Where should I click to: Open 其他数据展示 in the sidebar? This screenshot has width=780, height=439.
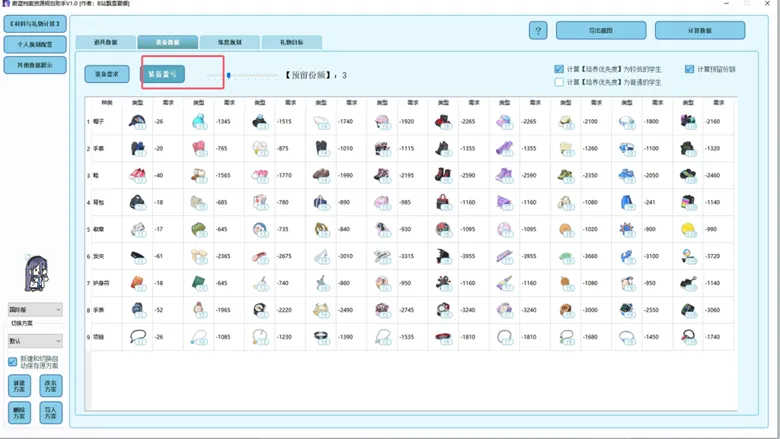(x=35, y=65)
